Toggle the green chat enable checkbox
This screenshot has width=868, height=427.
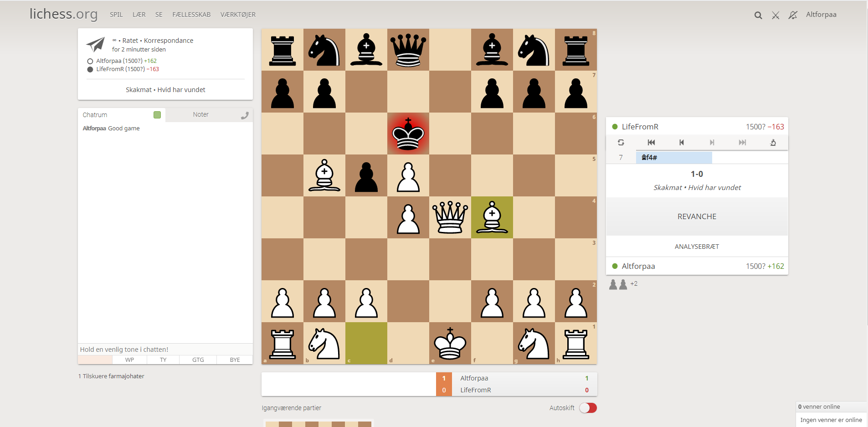point(157,115)
